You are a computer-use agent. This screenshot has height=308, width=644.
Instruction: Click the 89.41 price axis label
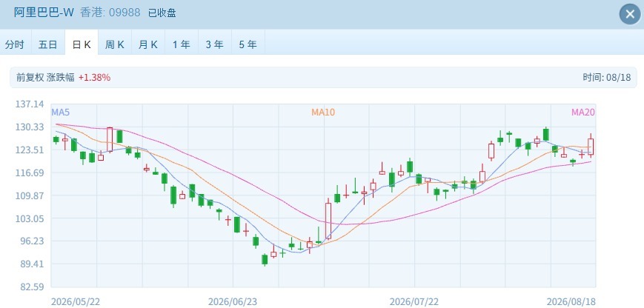point(32,264)
